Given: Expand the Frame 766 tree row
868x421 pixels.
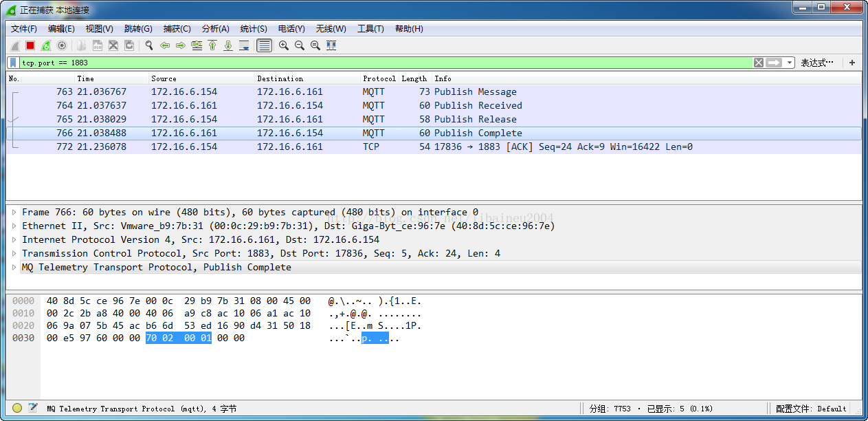Looking at the screenshot, I should pos(14,212).
